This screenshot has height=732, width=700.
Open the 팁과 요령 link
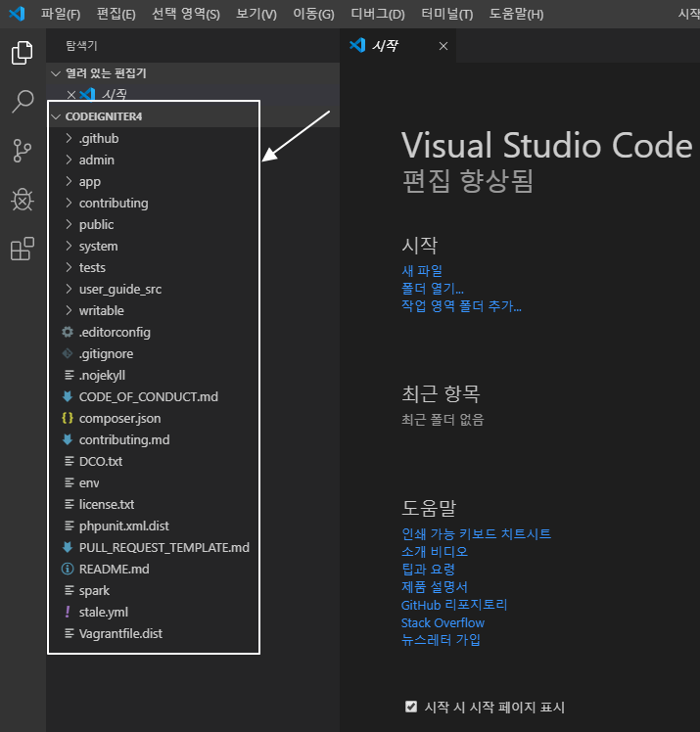428,570
